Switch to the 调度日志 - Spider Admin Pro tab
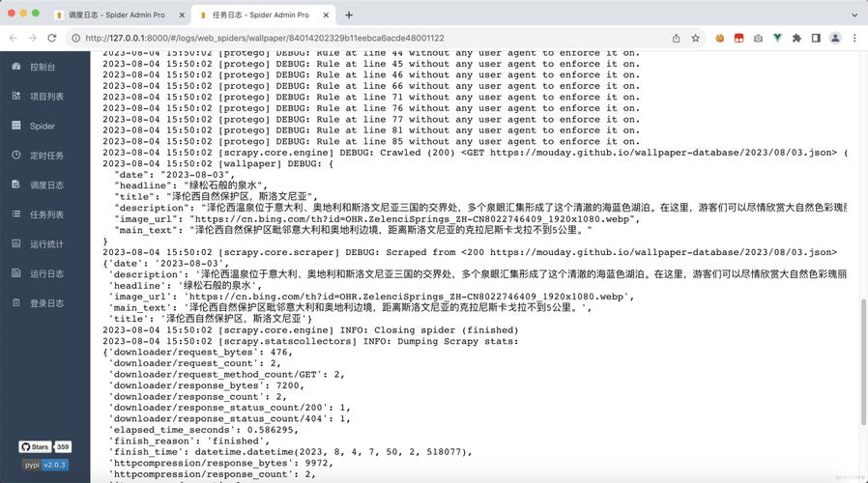This screenshot has width=868, height=483. point(120,14)
